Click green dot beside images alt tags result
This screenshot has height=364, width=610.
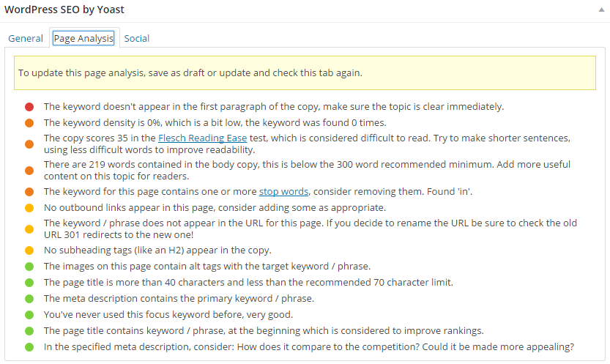pos(29,267)
